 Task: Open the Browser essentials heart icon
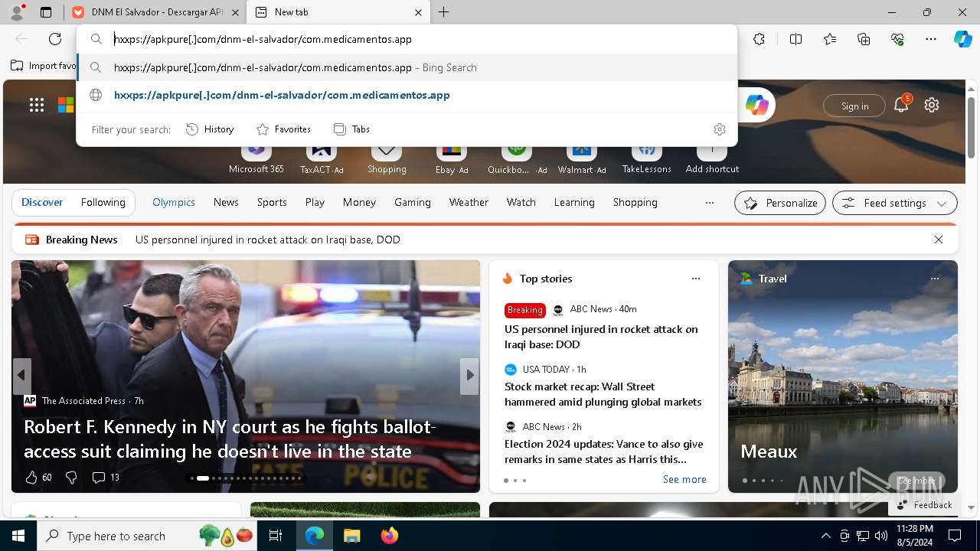[897, 39]
